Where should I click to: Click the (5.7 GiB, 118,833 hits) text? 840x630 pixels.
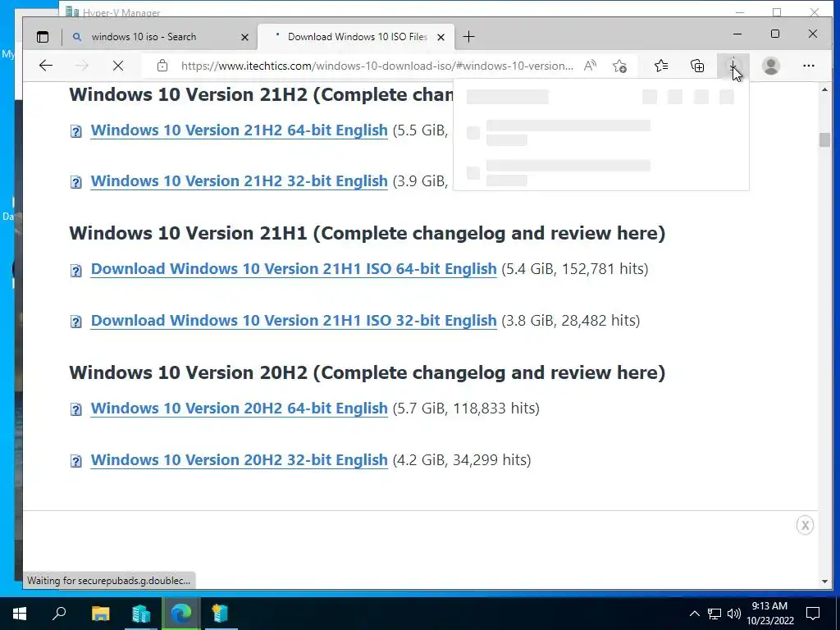coord(466,409)
